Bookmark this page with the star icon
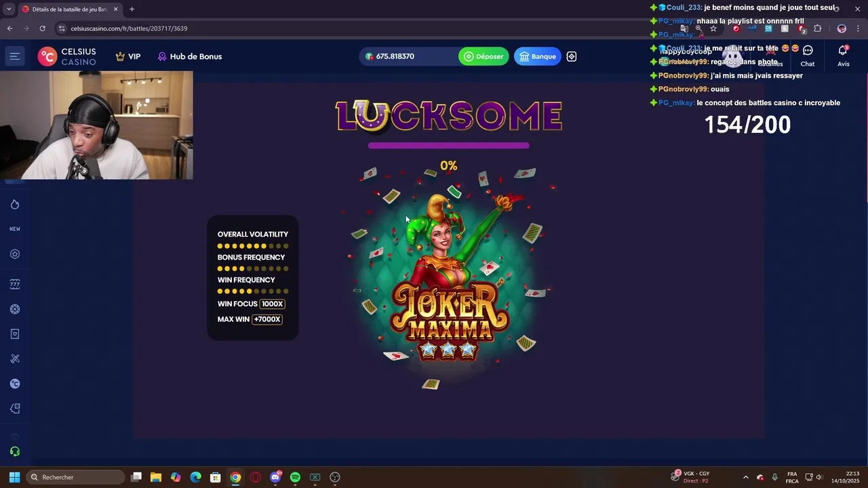The height and width of the screenshot is (488, 868). (x=713, y=28)
